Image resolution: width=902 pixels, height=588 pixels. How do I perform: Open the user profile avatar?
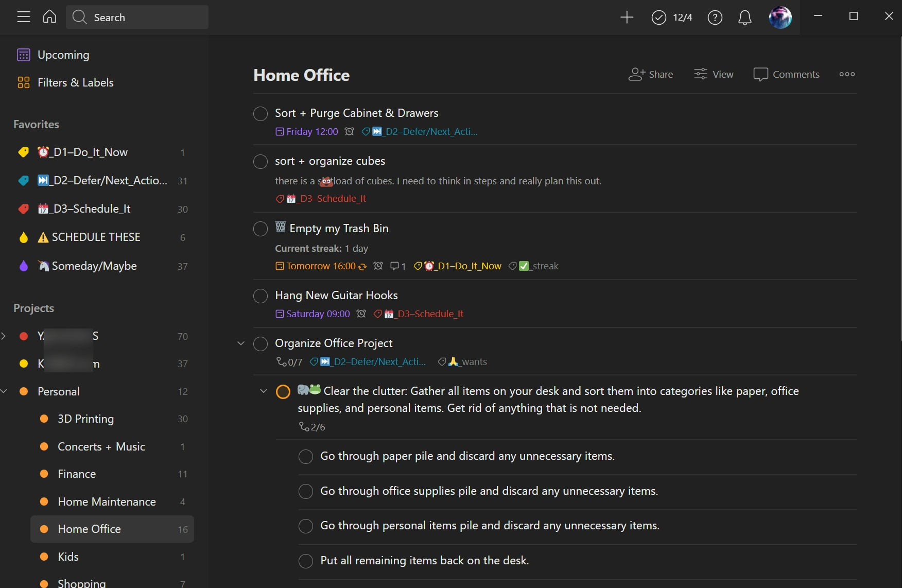click(780, 18)
